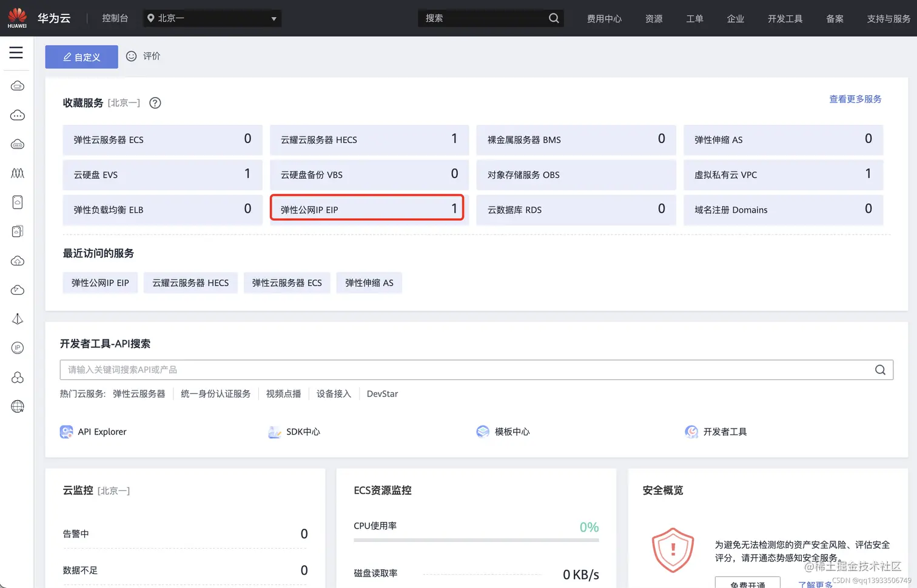
Task: Open the 云数据库 RDS service card
Action: coord(576,210)
